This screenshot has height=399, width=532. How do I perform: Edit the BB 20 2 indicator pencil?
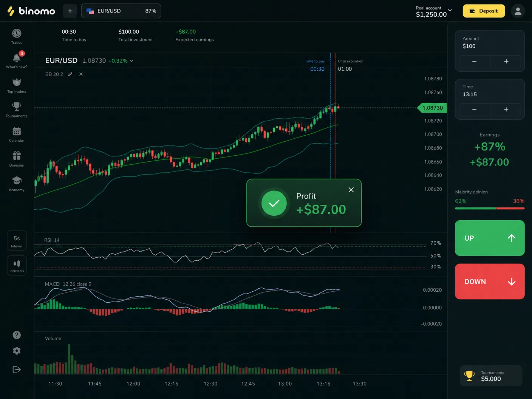70,74
